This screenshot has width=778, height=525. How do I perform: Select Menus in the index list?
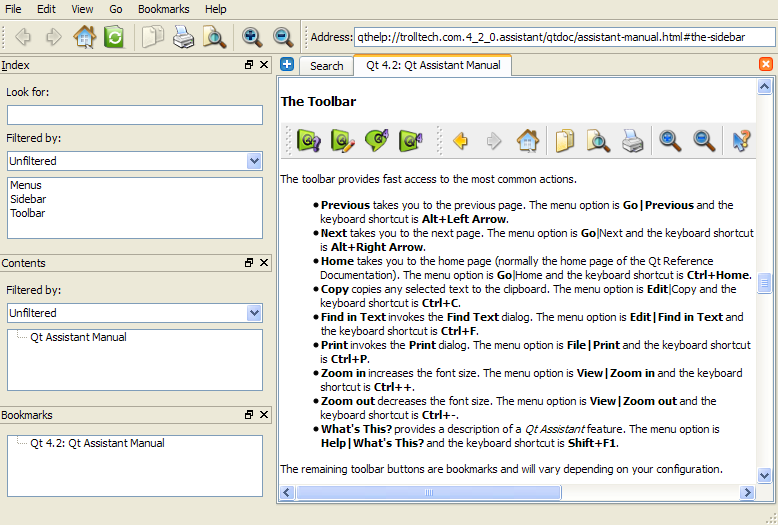point(26,185)
